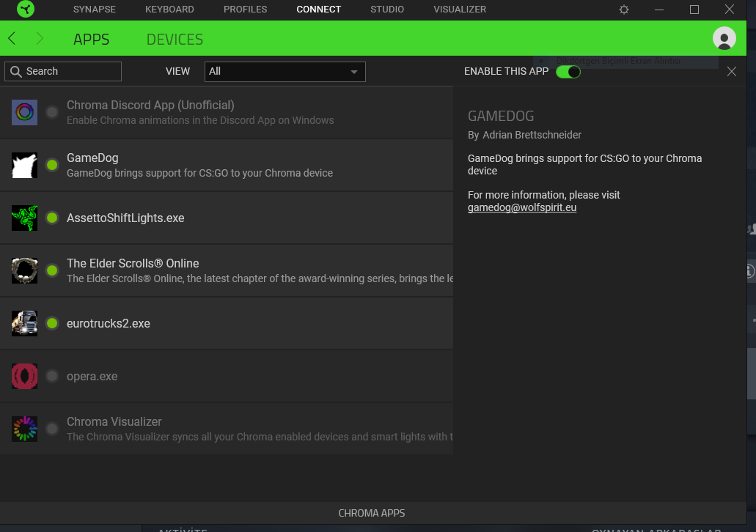
Task: Click the GameDog wolf icon
Action: point(25,166)
